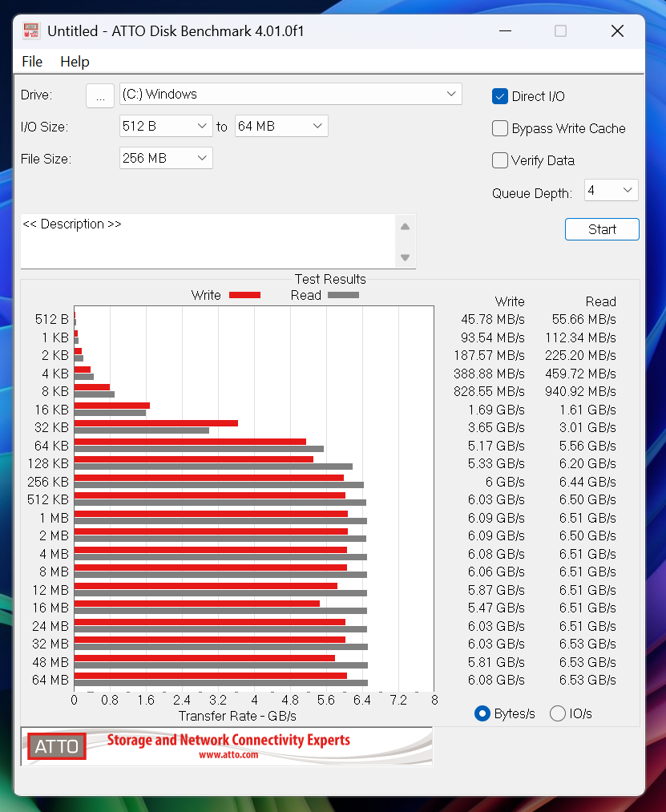Click the 128 KB read result 6.20 GB/s
This screenshot has height=812, width=666.
[x=587, y=463]
